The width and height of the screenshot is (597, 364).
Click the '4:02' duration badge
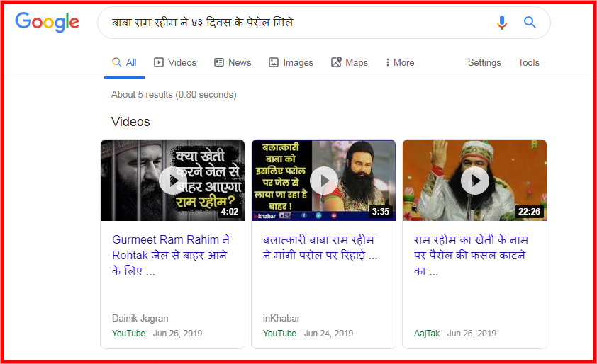pos(230,212)
